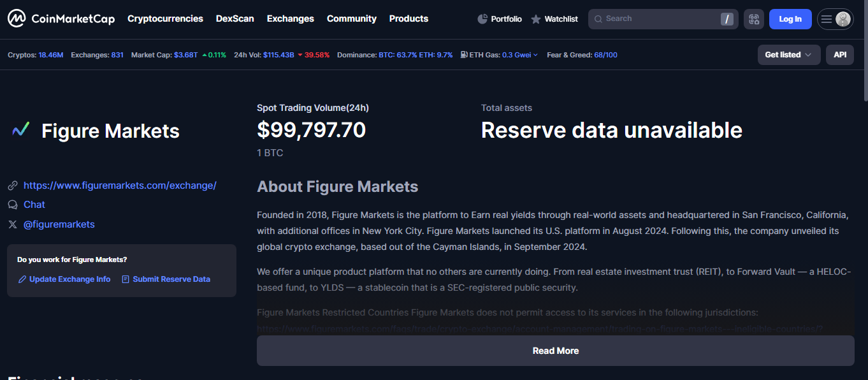Open the Portfolio pie chart icon

point(482,19)
